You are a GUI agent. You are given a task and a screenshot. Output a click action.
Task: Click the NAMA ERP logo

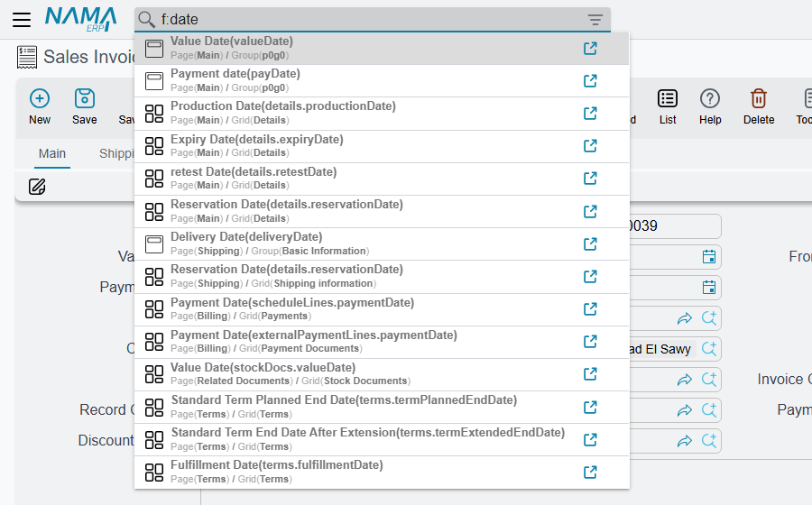80,19
